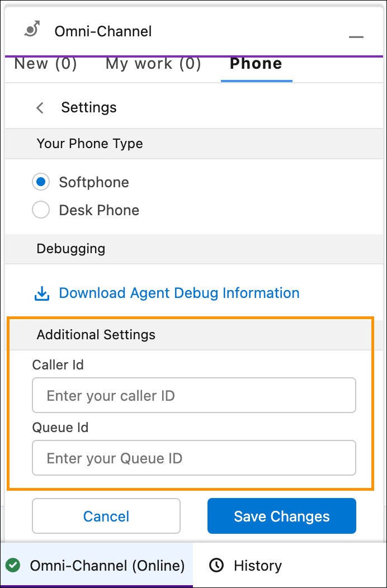Focus the Caller Id input field
This screenshot has width=387, height=588.
point(194,395)
